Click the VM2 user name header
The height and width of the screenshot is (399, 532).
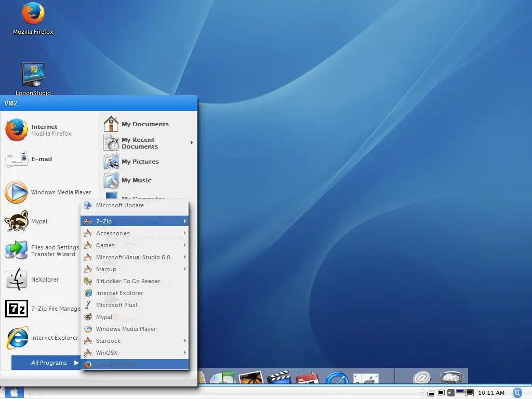(10, 103)
